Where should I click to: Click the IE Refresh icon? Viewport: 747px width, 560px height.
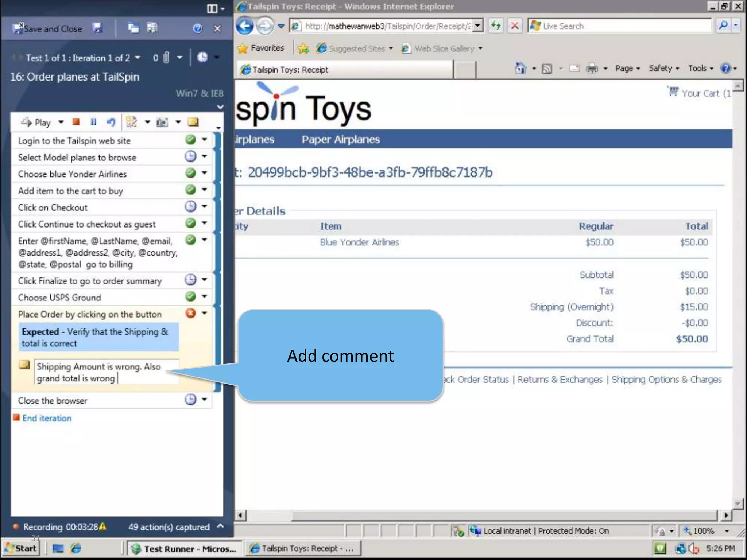click(496, 26)
